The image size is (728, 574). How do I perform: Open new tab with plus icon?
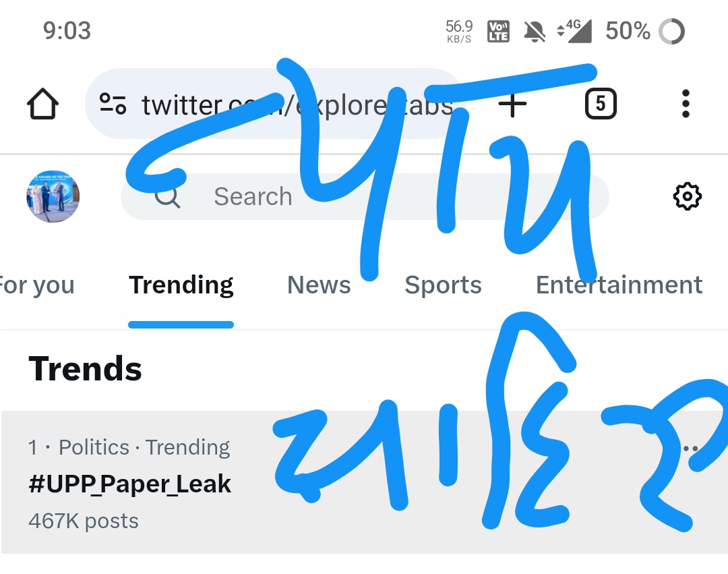[512, 105]
